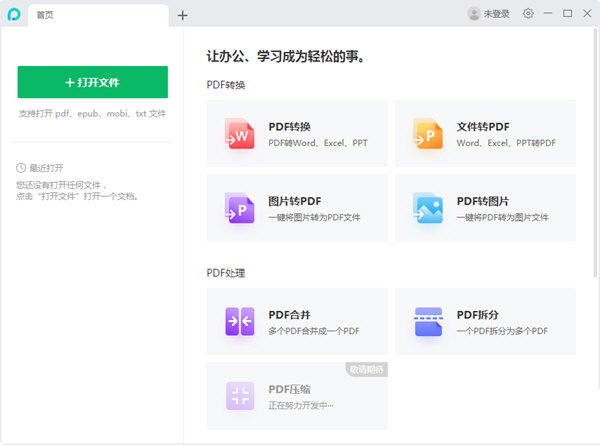600x445 pixels.
Task: Click the text 一键将图片转为PDF文件
Action: pyautogui.click(x=314, y=217)
